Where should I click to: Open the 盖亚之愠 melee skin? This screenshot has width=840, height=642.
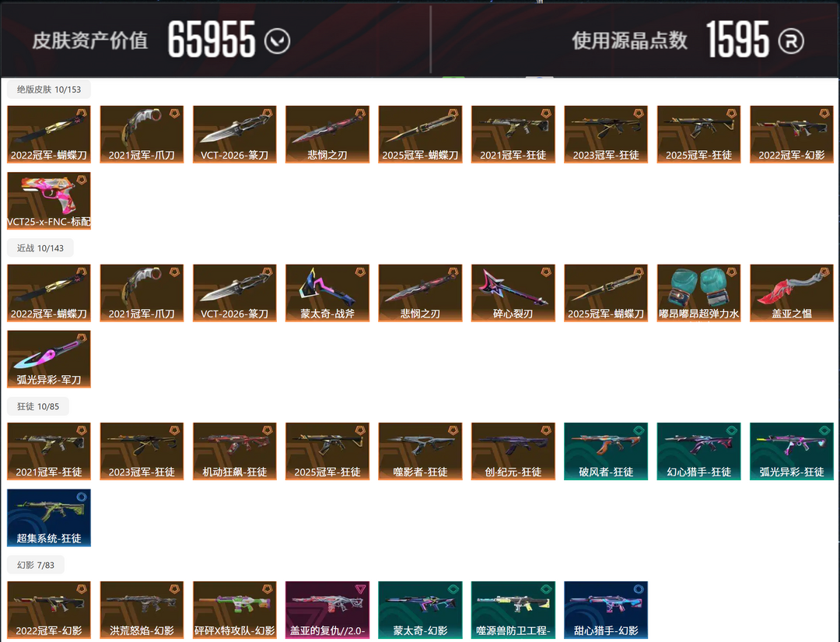pyautogui.click(x=792, y=293)
